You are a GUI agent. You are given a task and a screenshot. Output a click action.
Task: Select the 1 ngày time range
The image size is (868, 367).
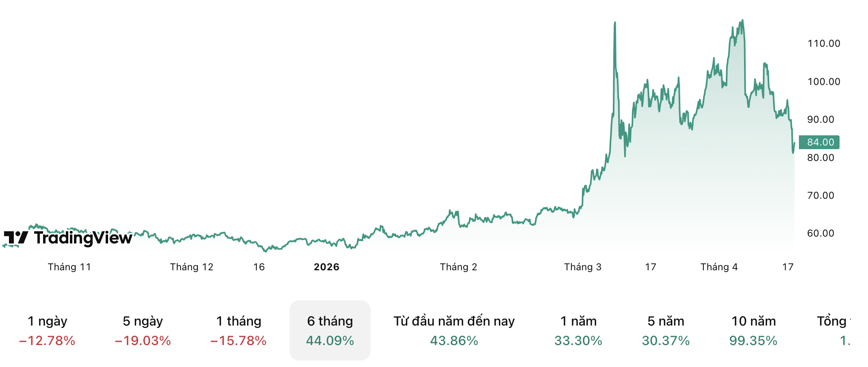click(x=47, y=330)
